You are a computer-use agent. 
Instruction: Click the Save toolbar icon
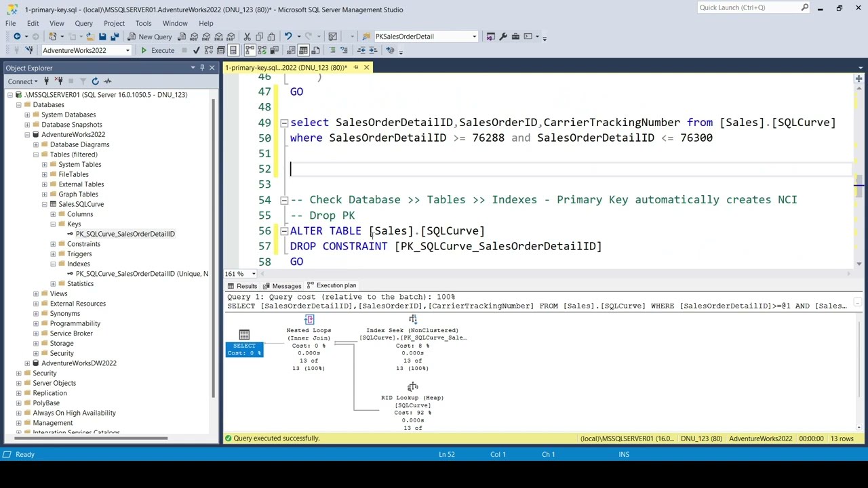click(x=102, y=37)
